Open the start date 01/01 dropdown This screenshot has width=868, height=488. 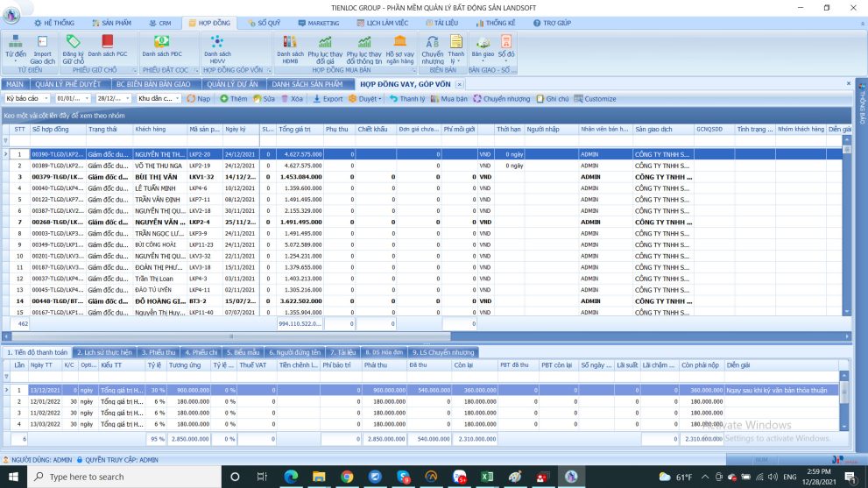88,99
